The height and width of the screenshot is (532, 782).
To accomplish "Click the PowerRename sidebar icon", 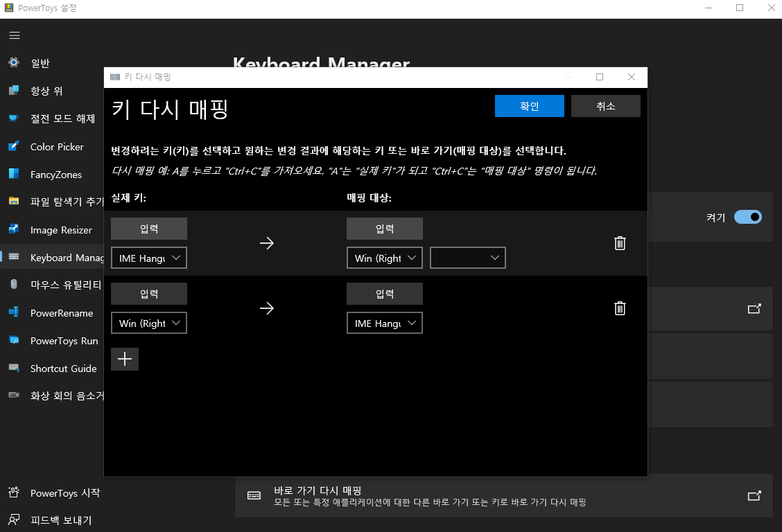I will [x=14, y=312].
